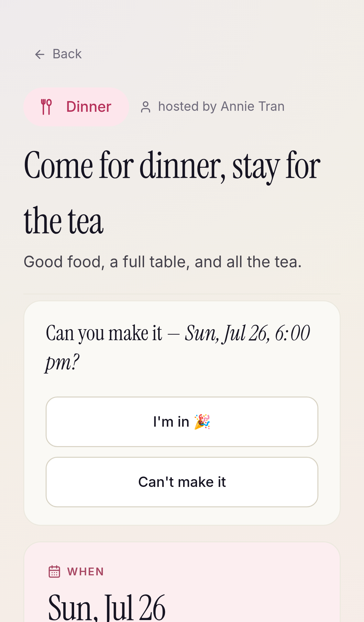This screenshot has height=622, width=364.
Task: RSVP yes with the I'm in button
Action: 182,422
